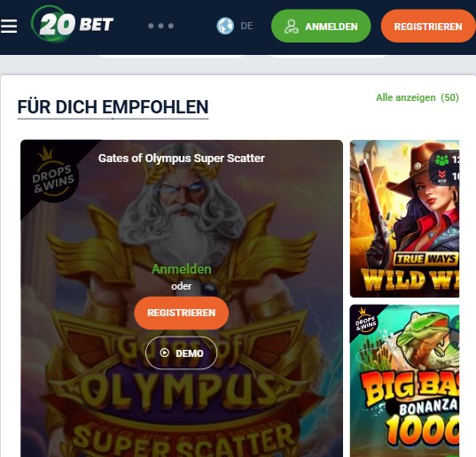Click the user icon in Anmelden button
Viewport: 476px width, 457px height.
pyautogui.click(x=292, y=27)
